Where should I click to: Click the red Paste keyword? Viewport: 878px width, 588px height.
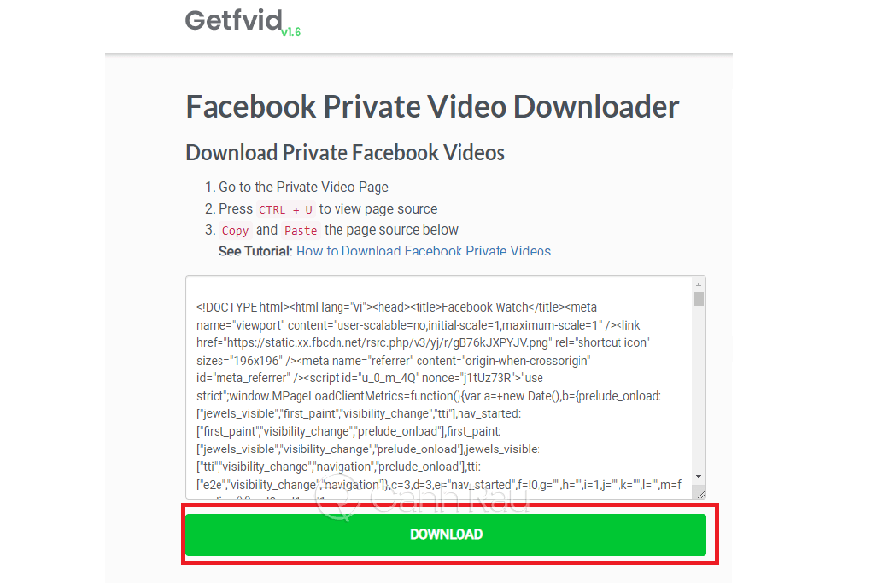[300, 230]
